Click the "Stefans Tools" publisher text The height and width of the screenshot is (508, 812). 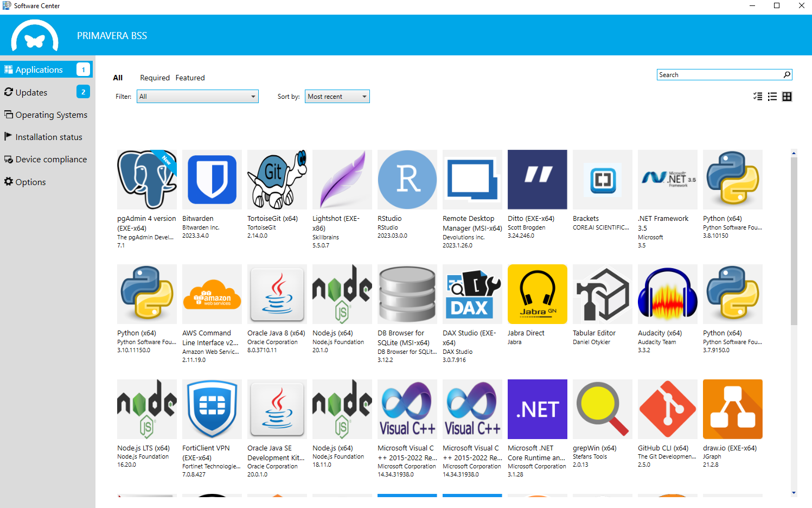pos(590,457)
